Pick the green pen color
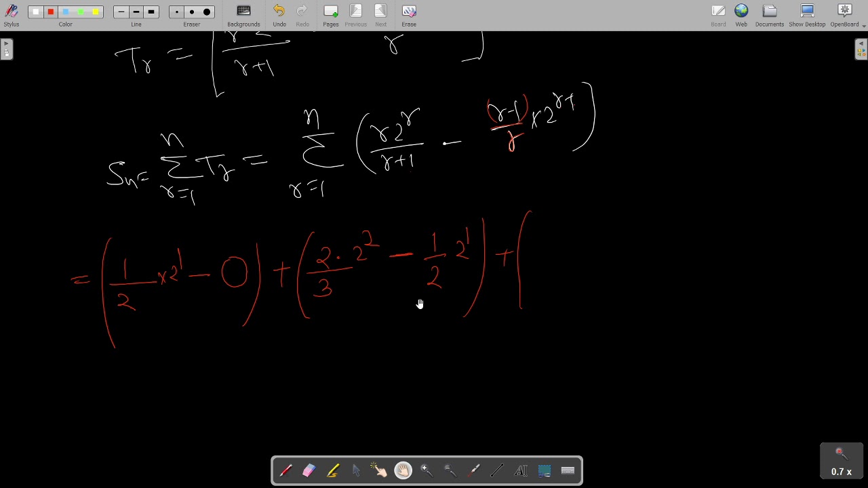 coord(80,12)
